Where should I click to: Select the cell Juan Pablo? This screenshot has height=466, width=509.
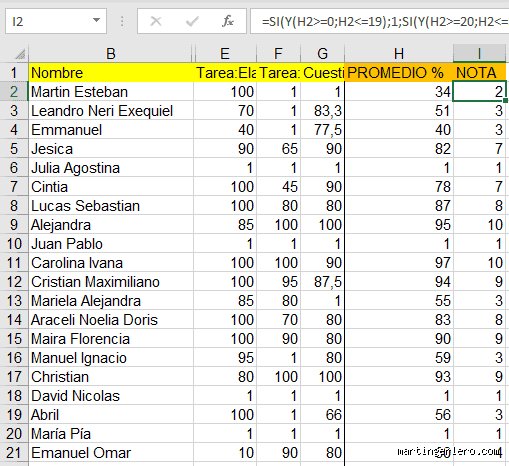tap(111, 244)
